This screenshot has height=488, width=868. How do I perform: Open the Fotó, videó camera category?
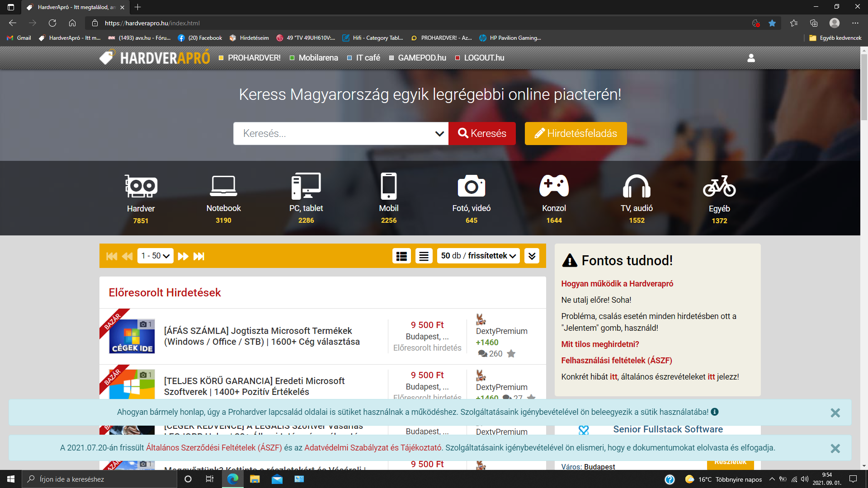click(471, 186)
